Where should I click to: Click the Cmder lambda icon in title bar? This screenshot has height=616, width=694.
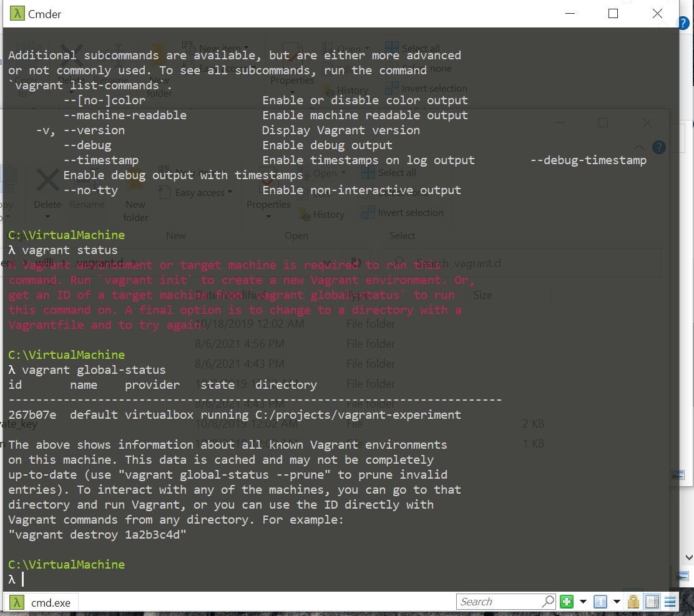(17, 13)
